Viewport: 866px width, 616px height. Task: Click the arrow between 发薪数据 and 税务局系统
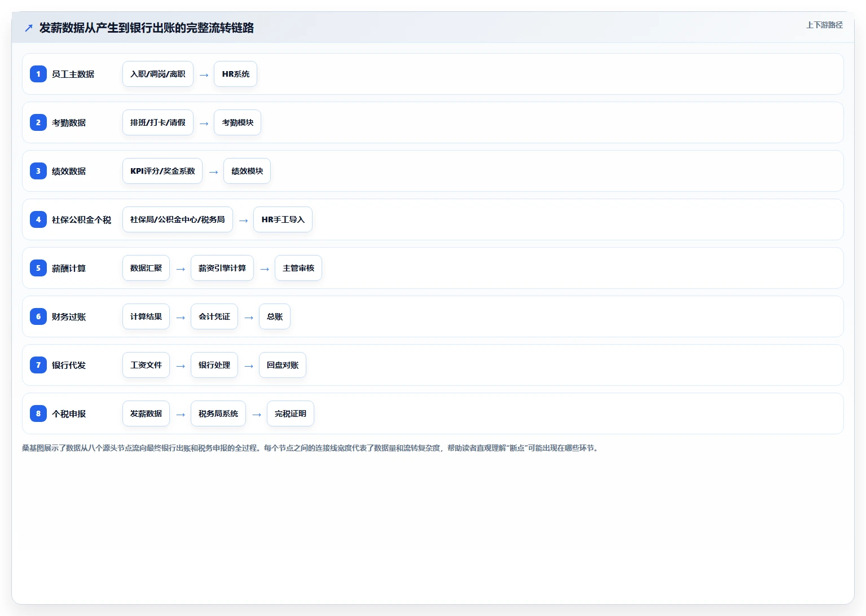(181, 415)
